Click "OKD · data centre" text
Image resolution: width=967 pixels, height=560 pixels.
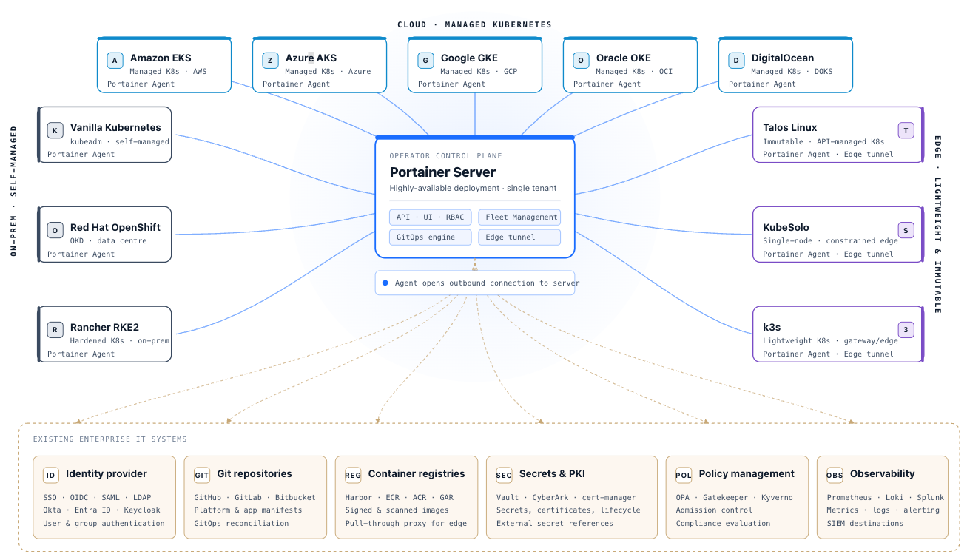click(x=109, y=241)
